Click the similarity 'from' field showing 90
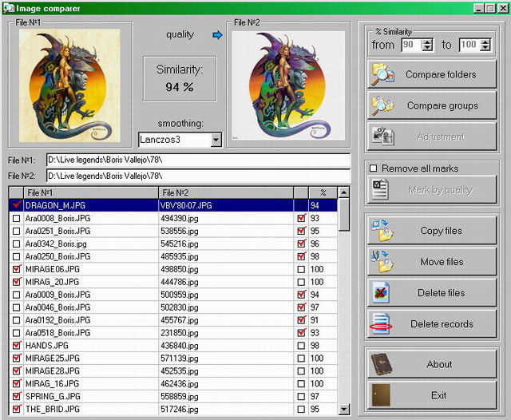The image size is (511, 420). click(412, 45)
